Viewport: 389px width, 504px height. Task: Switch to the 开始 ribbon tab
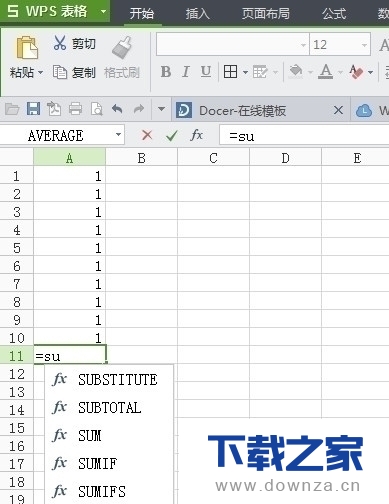click(x=142, y=13)
